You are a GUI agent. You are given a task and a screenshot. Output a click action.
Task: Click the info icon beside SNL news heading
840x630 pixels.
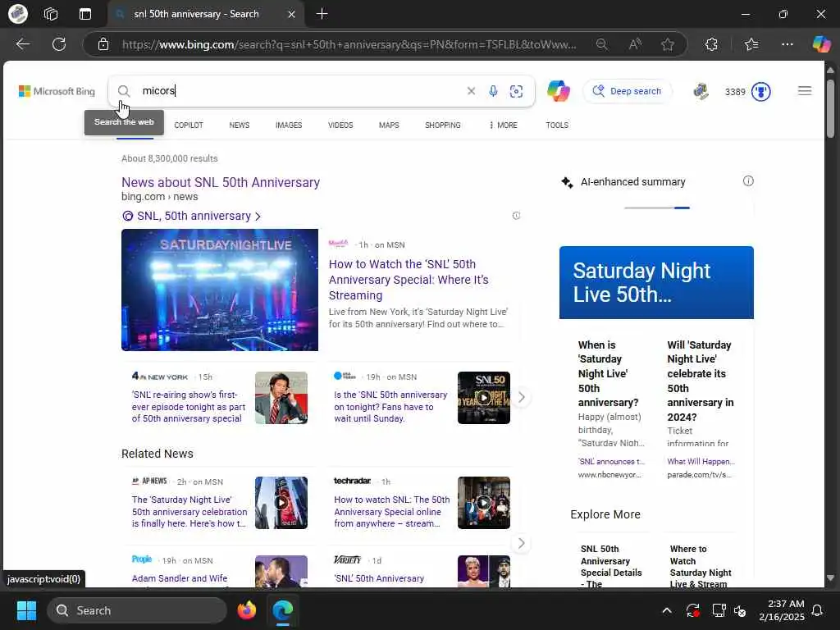tap(517, 216)
